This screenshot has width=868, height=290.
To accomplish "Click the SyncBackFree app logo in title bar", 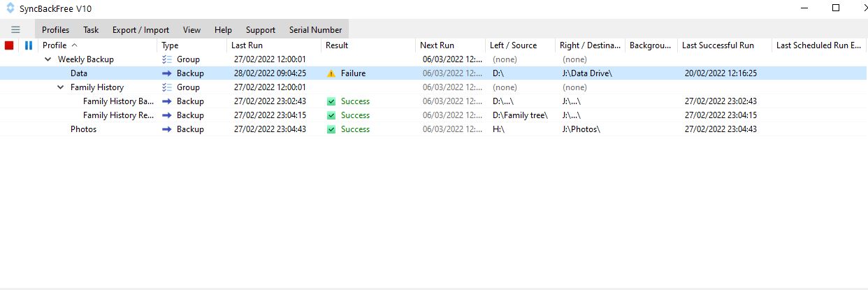I will tap(10, 8).
